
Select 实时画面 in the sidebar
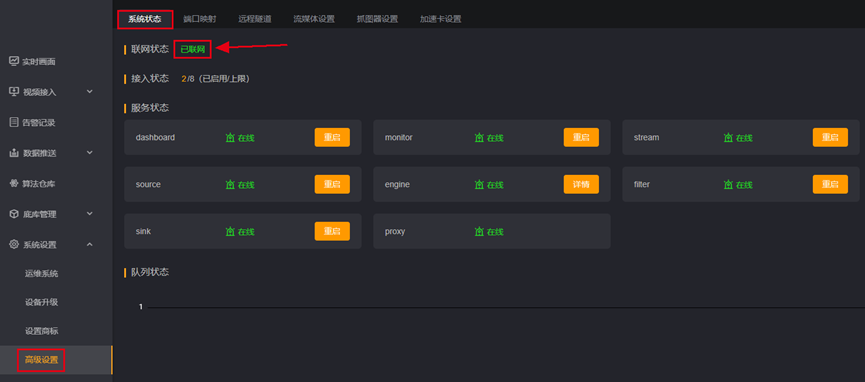click(39, 62)
